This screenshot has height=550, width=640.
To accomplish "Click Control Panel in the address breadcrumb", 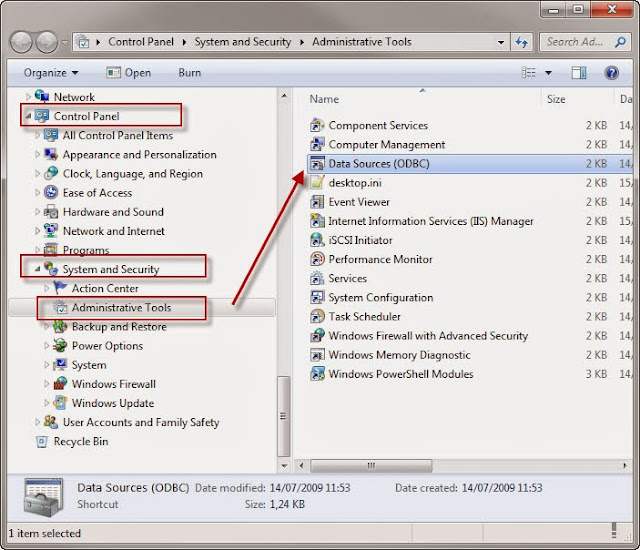I will click(x=141, y=42).
